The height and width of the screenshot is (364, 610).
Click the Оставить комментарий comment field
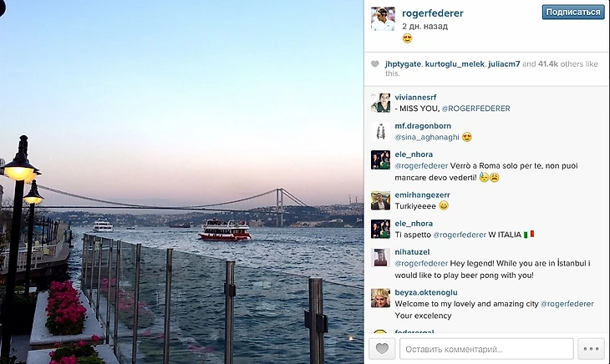[486, 348]
